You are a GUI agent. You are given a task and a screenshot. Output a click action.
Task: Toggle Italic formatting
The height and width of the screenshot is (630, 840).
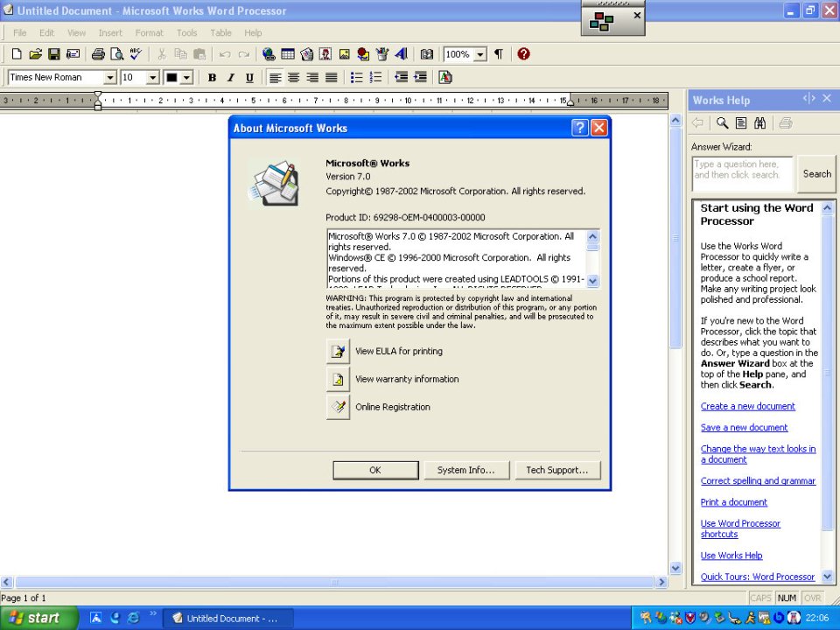pyautogui.click(x=231, y=78)
